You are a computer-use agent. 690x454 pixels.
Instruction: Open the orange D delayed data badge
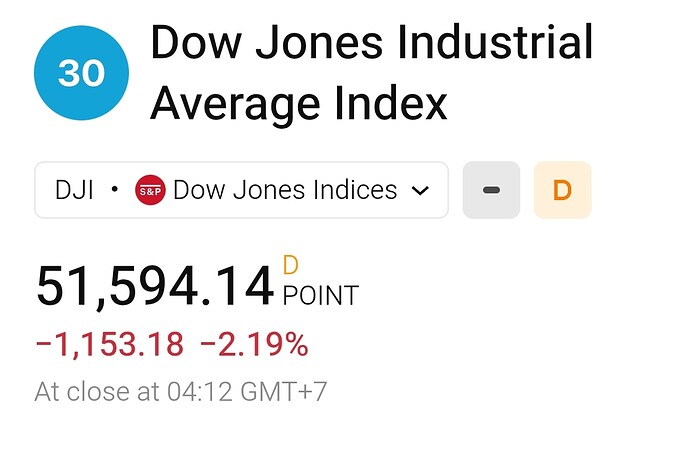[x=562, y=190]
